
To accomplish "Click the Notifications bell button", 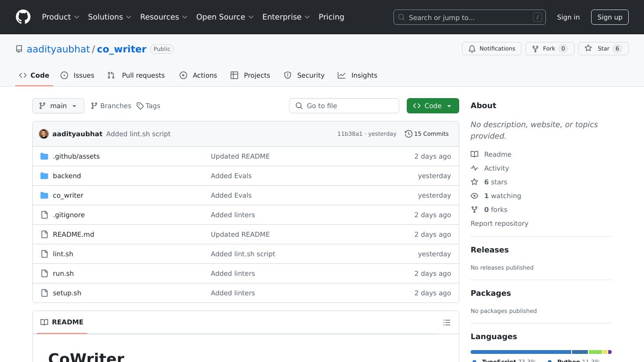I will (491, 49).
